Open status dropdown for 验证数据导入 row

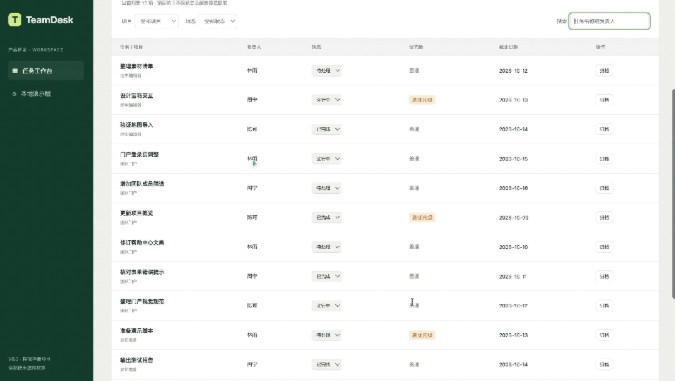[326, 129]
